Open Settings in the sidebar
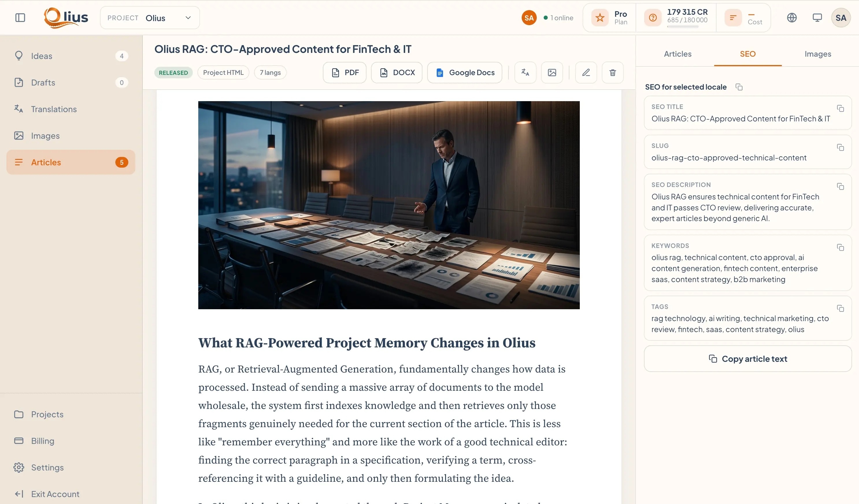 [71, 467]
